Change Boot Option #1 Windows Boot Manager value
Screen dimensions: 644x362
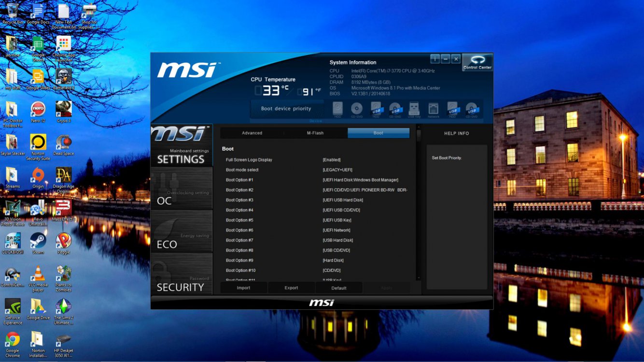click(x=360, y=180)
